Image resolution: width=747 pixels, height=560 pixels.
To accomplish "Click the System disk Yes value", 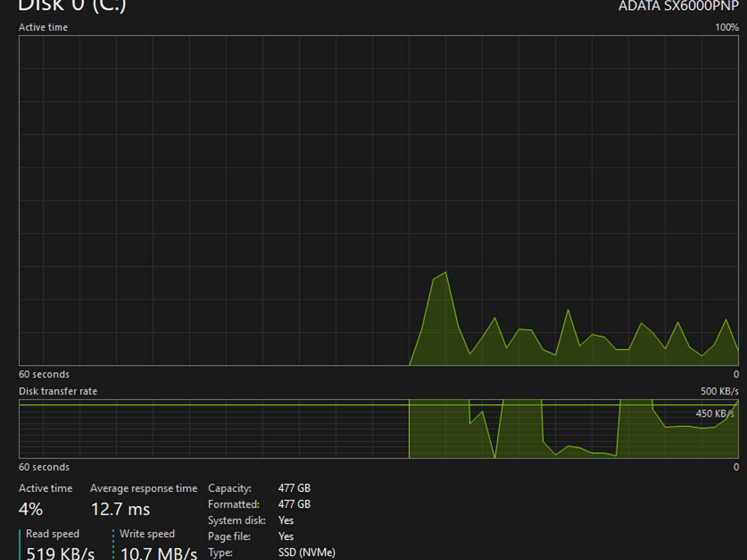I will click(x=286, y=520).
